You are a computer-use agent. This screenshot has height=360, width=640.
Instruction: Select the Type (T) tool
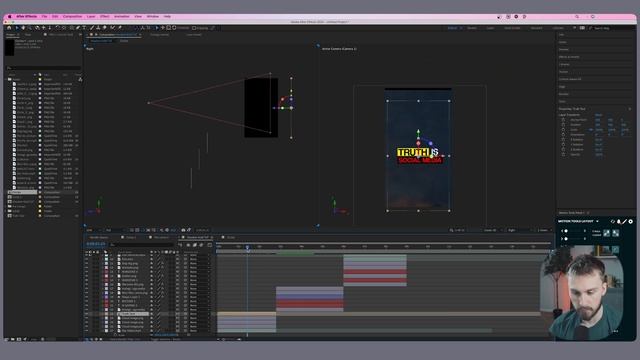(x=84, y=28)
